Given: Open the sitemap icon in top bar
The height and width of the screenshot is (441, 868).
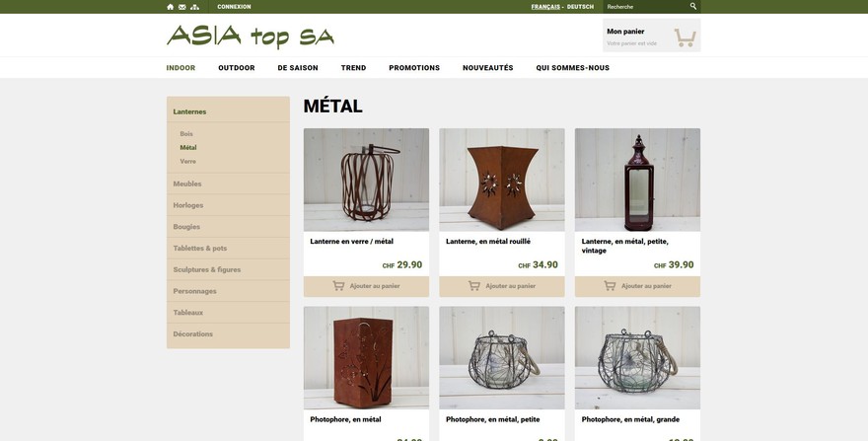Looking at the screenshot, I should click(194, 7).
